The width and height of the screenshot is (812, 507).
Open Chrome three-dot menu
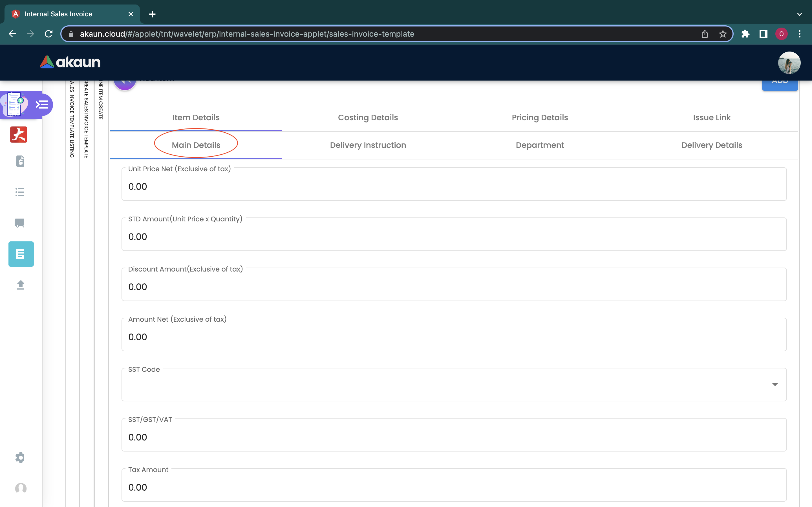pyautogui.click(x=799, y=34)
